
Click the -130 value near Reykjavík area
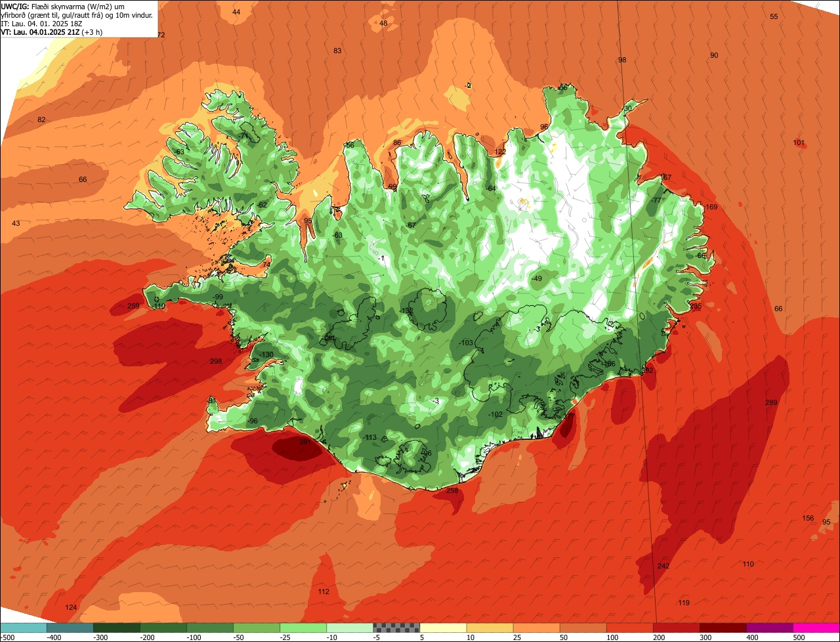click(266, 354)
